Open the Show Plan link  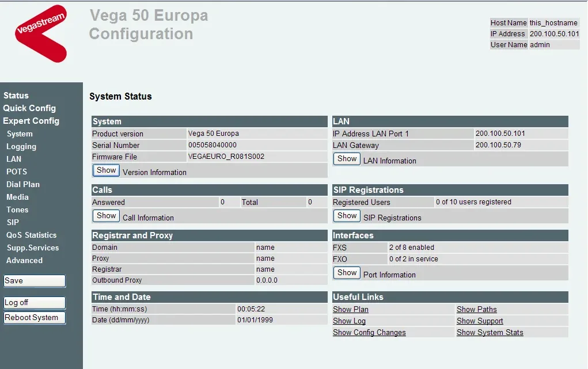click(351, 309)
